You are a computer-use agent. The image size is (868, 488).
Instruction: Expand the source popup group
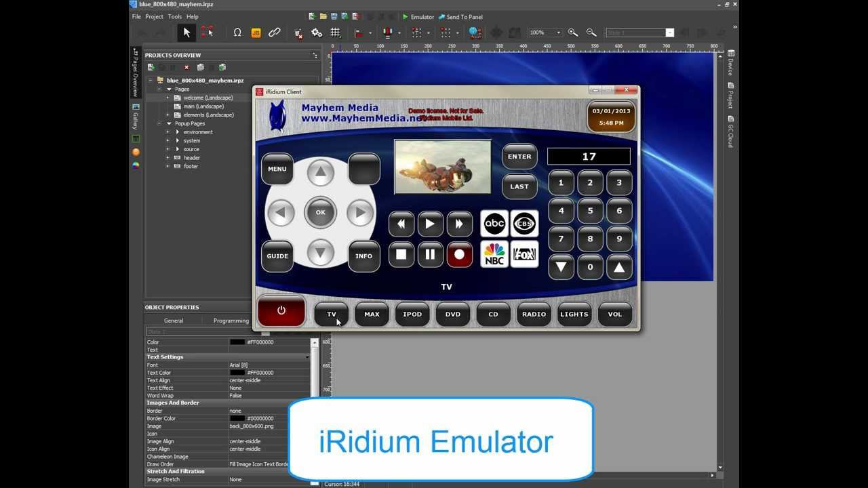(168, 149)
